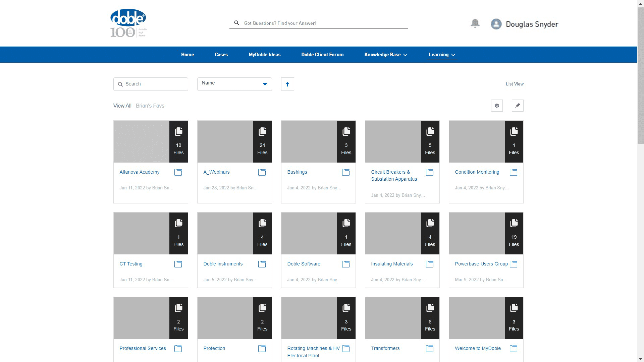Screen dimensions: 644x362
Task: Open the Protection folder link
Action: 214,348
